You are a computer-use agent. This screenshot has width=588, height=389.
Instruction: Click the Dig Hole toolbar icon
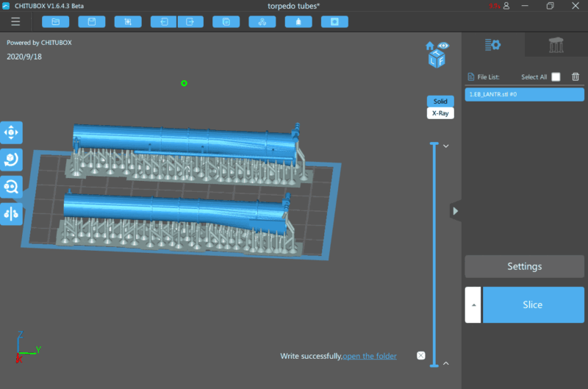(x=334, y=22)
